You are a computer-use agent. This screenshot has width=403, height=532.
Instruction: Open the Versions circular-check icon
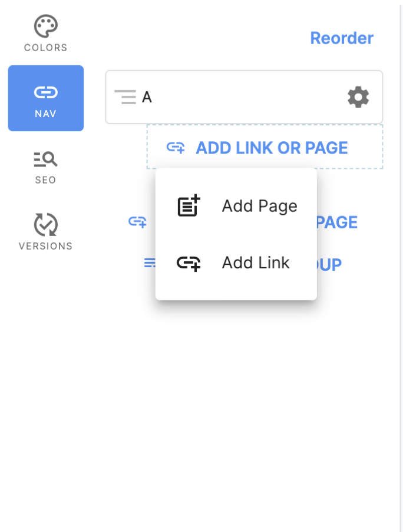pos(46,225)
